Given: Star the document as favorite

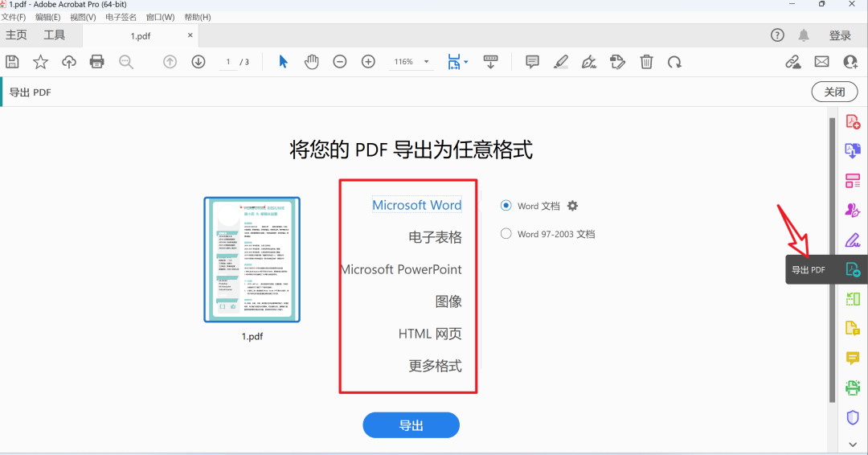Looking at the screenshot, I should 40,62.
